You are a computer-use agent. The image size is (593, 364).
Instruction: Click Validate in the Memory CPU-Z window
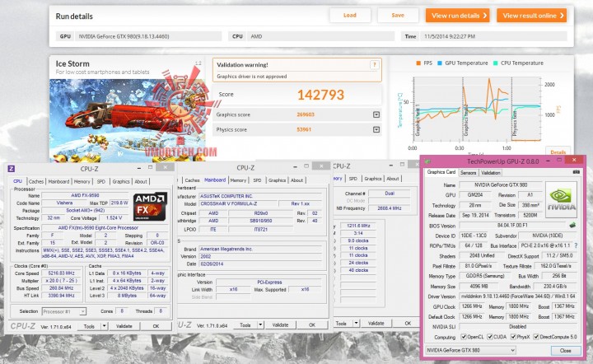[x=376, y=323]
